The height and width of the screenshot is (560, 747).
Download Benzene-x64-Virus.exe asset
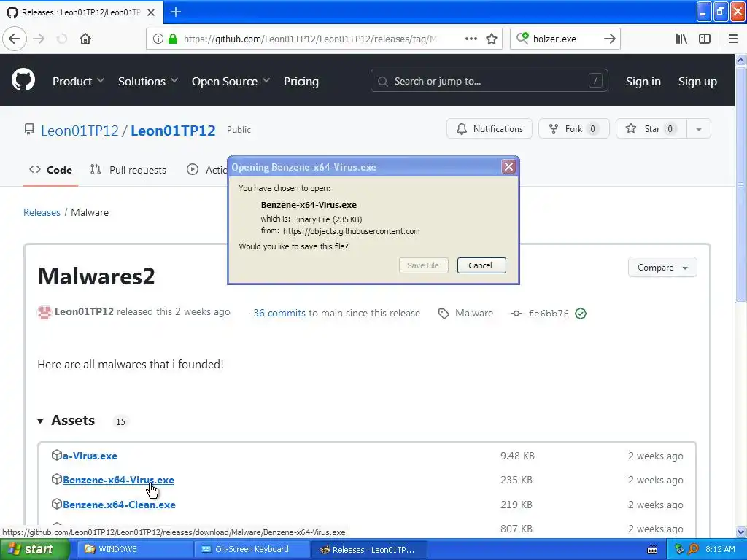[118, 480]
